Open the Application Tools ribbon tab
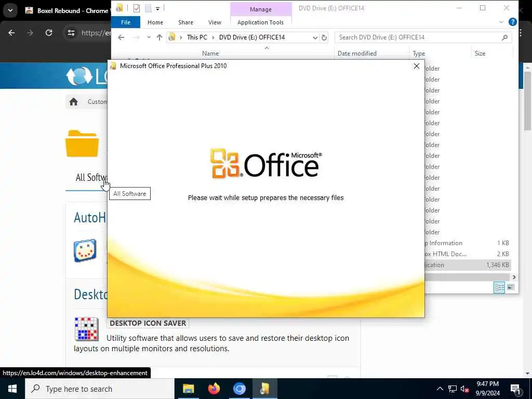Screen dimensions: 532x399 (261, 22)
